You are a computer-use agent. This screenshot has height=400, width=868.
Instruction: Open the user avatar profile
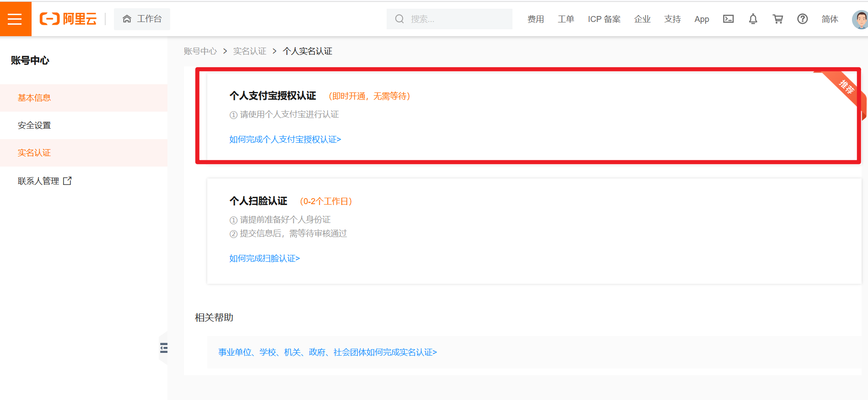click(860, 19)
